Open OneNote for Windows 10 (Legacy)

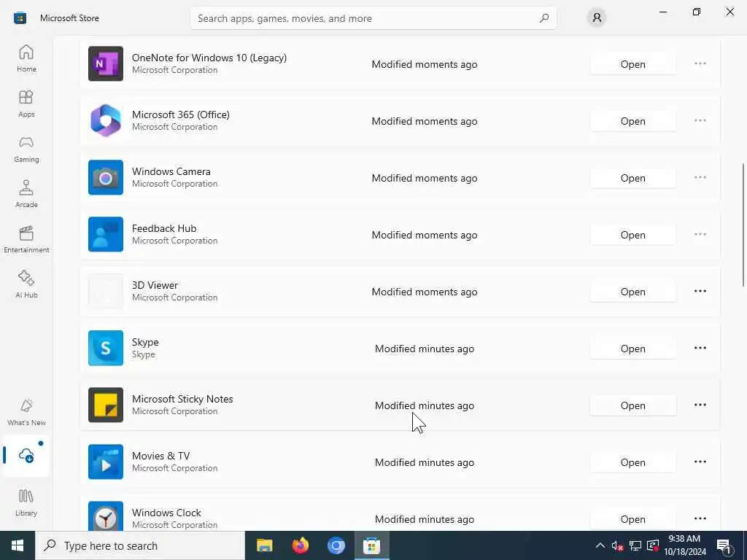click(632, 64)
